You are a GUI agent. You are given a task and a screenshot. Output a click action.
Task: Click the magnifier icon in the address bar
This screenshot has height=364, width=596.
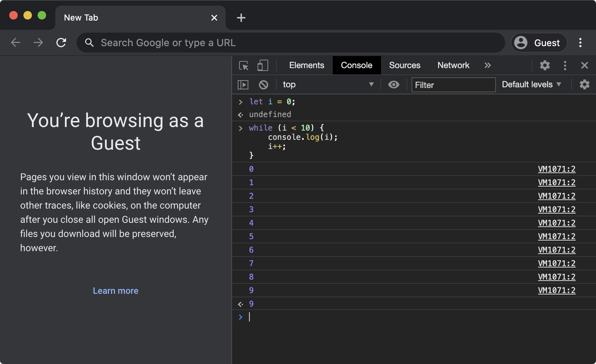89,43
